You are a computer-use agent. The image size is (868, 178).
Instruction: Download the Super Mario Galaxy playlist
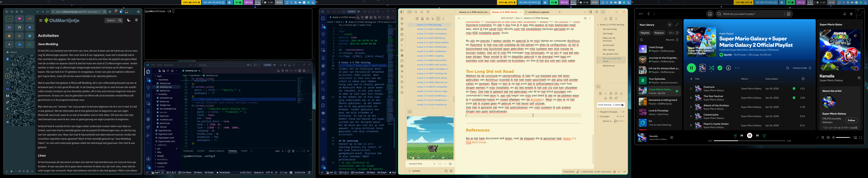(x=728, y=68)
